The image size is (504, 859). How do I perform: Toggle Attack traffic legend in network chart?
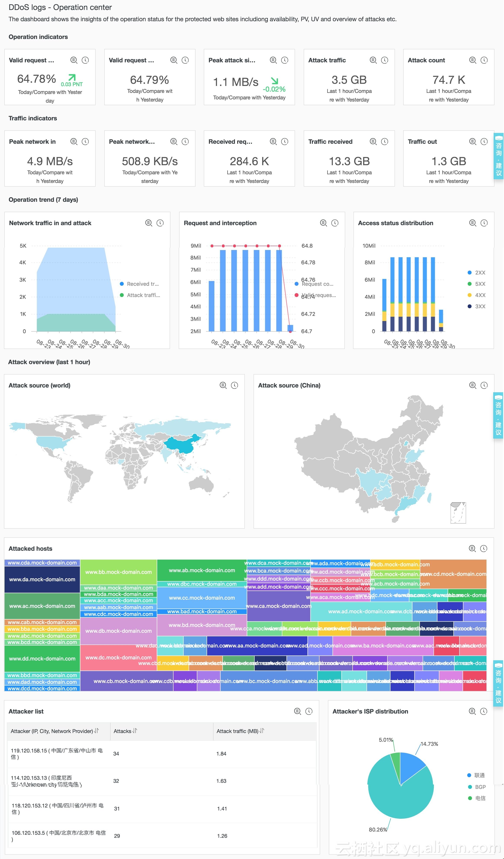click(x=140, y=295)
